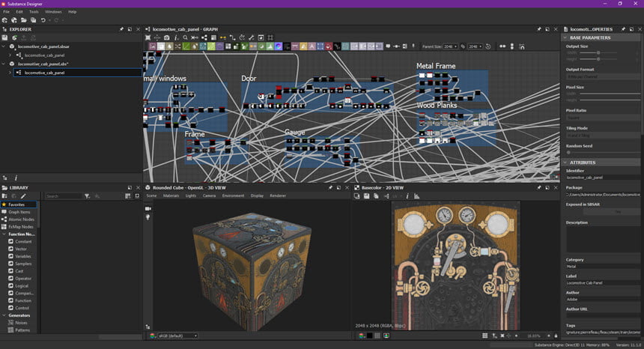
Task: Click the reset parent size icon
Action: click(x=488, y=46)
